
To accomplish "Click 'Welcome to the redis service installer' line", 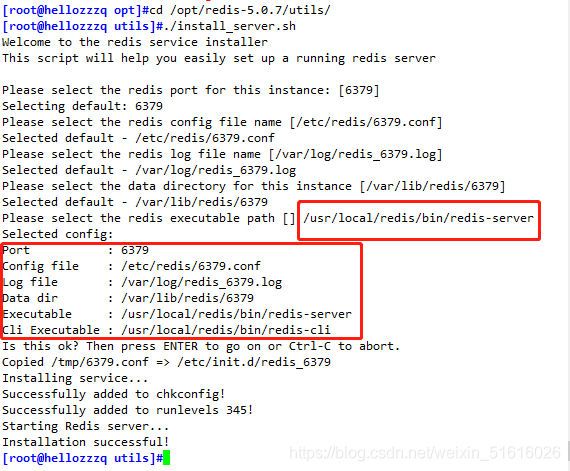I will tap(135, 42).
